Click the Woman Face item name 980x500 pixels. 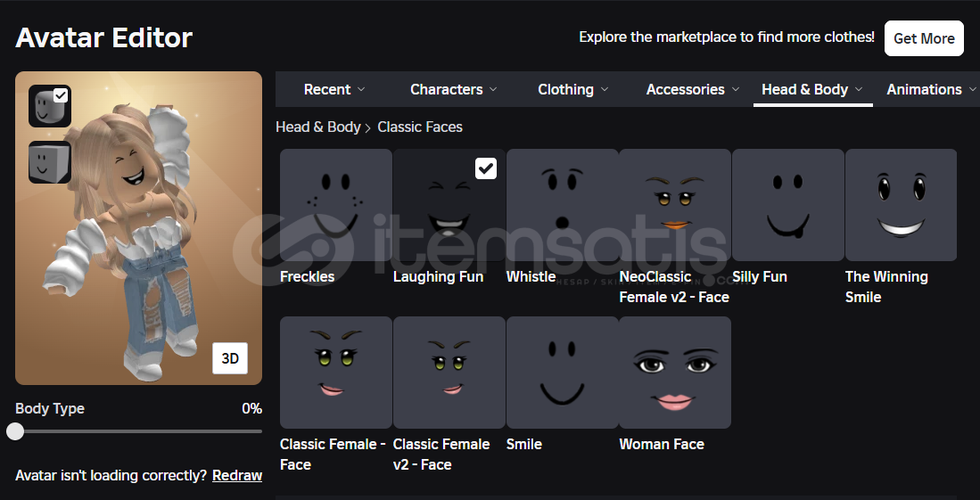[x=662, y=445]
